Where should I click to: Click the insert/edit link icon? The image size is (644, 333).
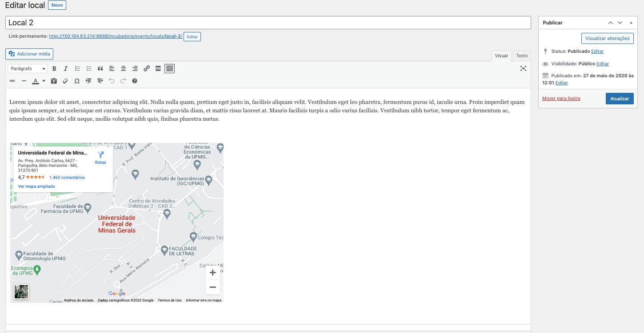[147, 69]
